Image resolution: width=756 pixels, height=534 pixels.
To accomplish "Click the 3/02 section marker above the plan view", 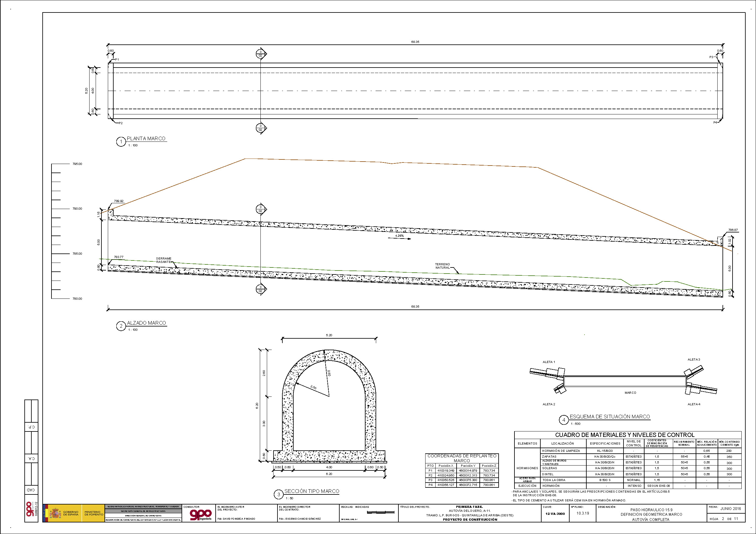I will [x=260, y=54].
